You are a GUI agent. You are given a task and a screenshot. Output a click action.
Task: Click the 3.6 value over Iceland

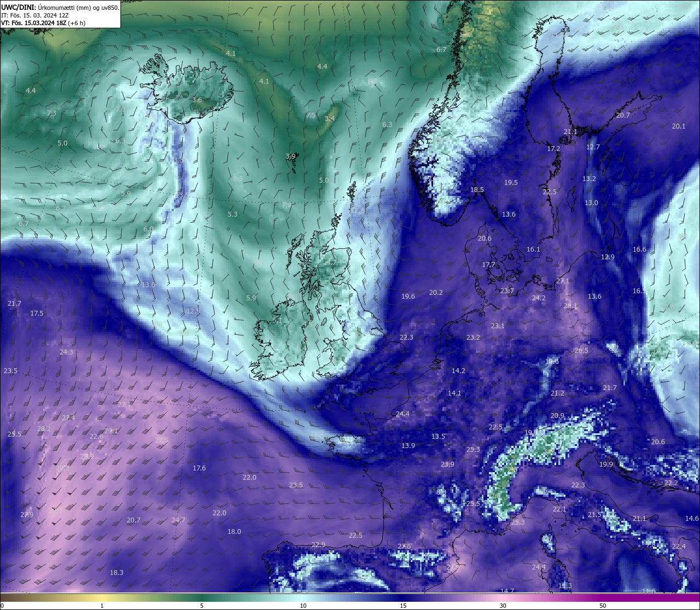tap(197, 100)
